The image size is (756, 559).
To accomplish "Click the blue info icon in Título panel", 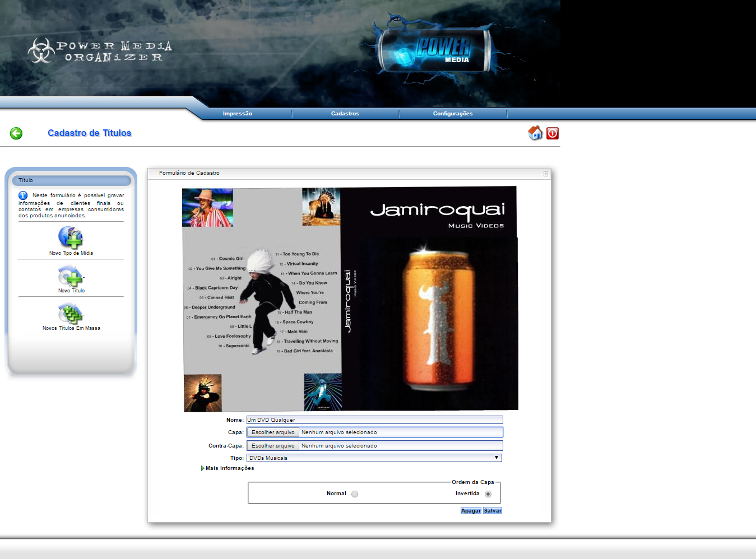I will [x=23, y=195].
